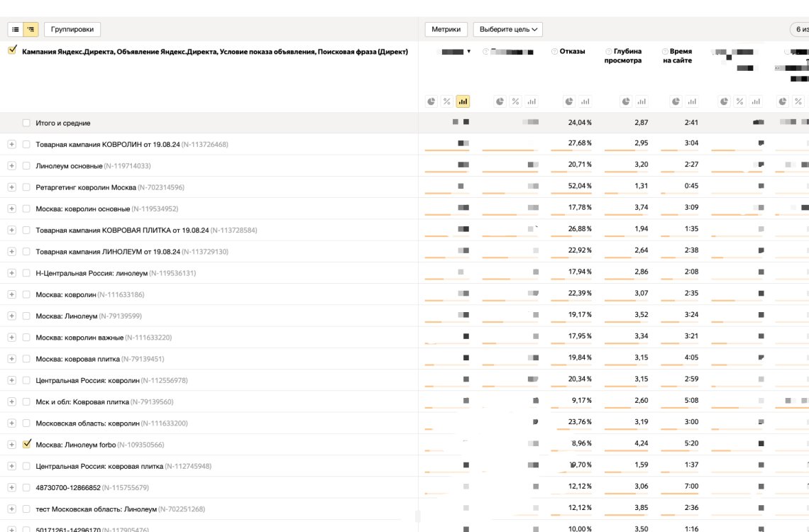The height and width of the screenshot is (532, 809).
Task: Open the Выберите цель dropdown
Action: point(507,29)
